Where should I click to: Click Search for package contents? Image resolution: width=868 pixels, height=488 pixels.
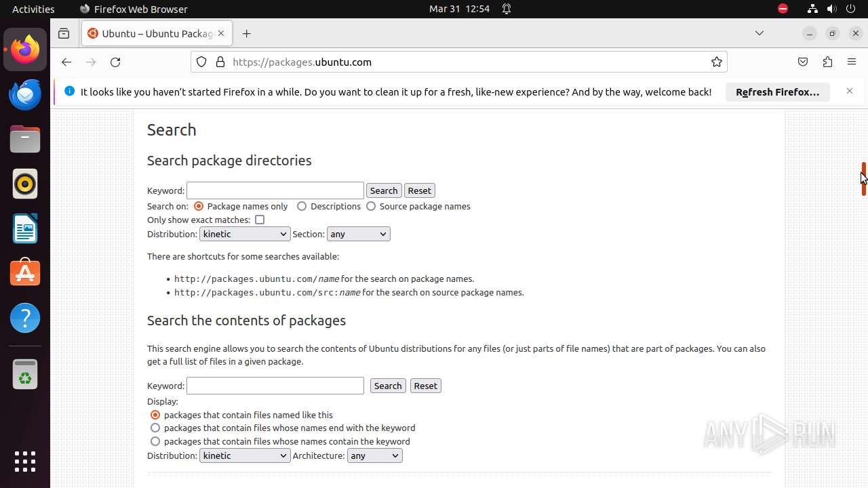tap(388, 386)
